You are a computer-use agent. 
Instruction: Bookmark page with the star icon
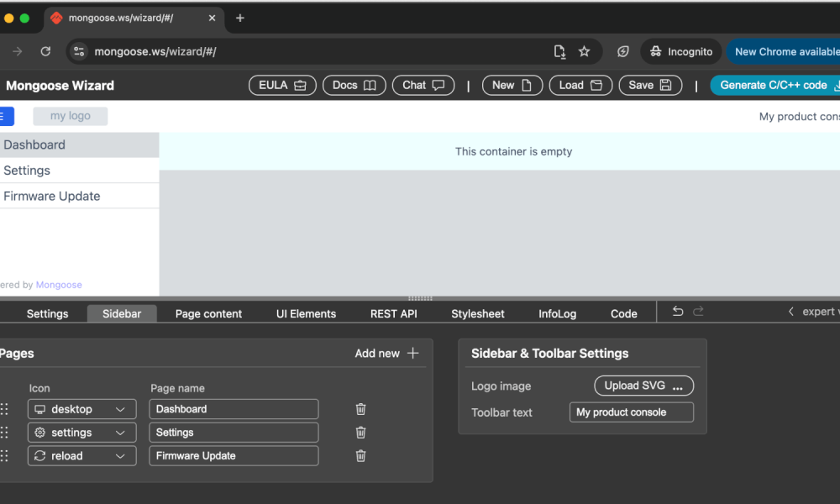point(584,51)
